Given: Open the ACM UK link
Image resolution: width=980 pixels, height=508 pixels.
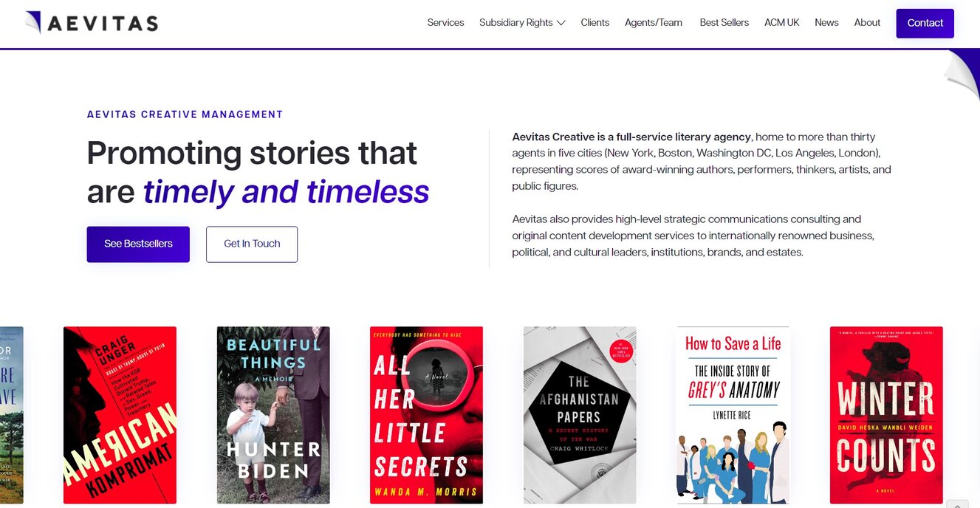Looking at the screenshot, I should [781, 23].
